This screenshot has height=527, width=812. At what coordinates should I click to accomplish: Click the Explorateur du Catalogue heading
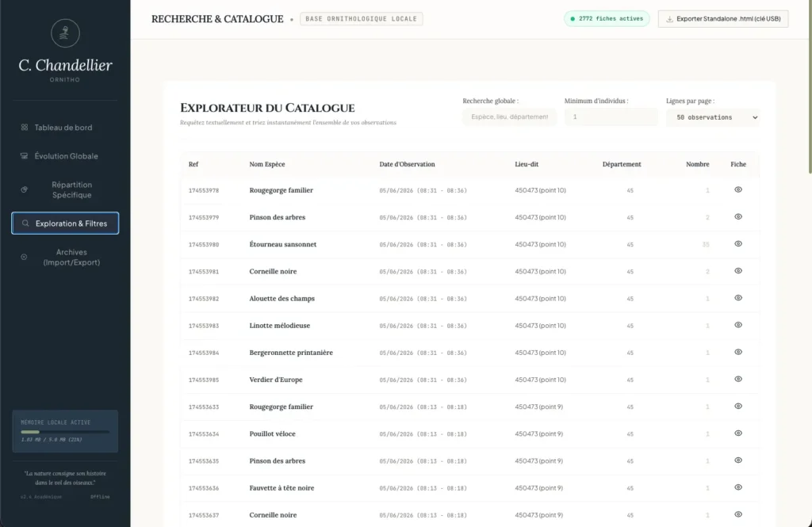pos(267,108)
